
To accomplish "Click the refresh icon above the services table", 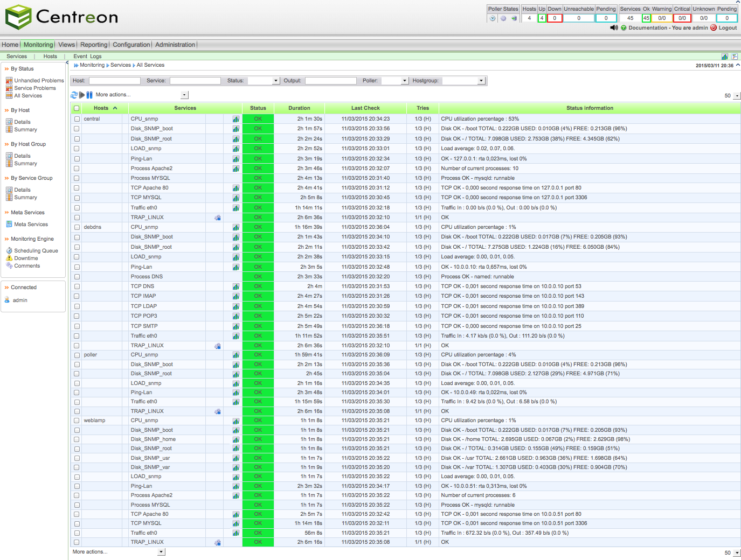I will coord(74,95).
